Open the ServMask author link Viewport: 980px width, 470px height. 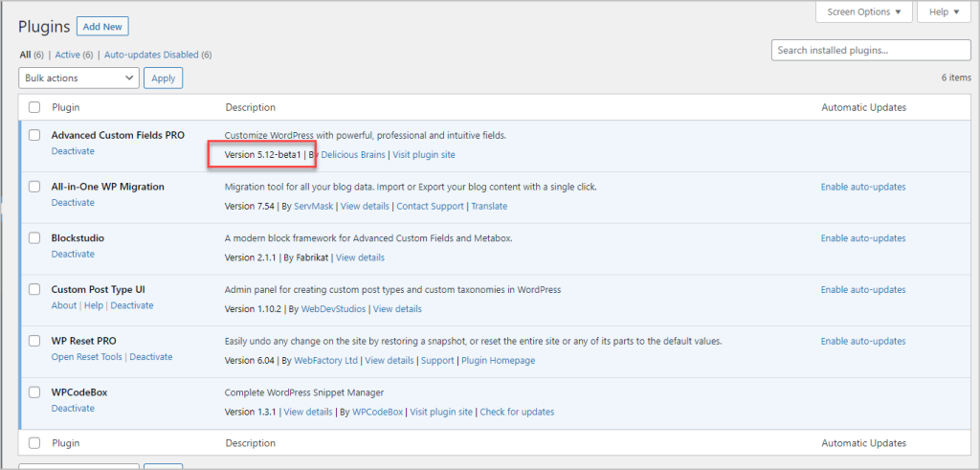coord(314,206)
